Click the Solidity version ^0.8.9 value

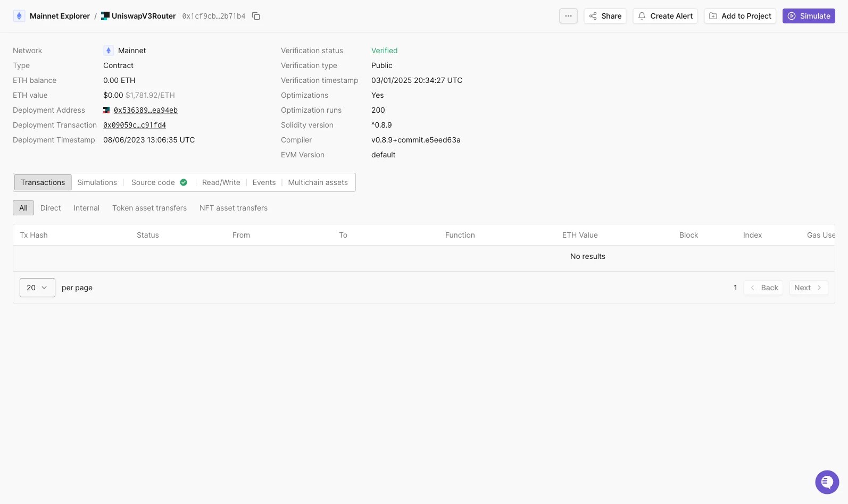tap(381, 125)
